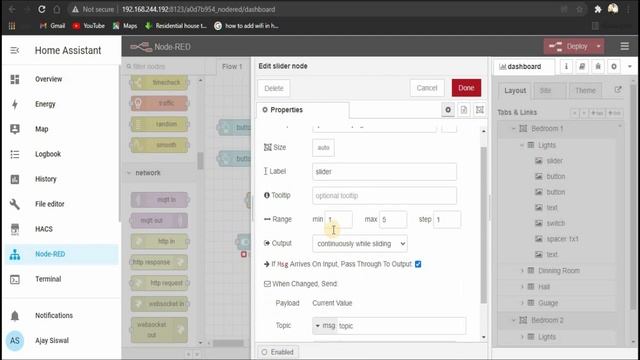Show node appearance tab icon
The width and height of the screenshot is (640, 360).
coord(480,110)
